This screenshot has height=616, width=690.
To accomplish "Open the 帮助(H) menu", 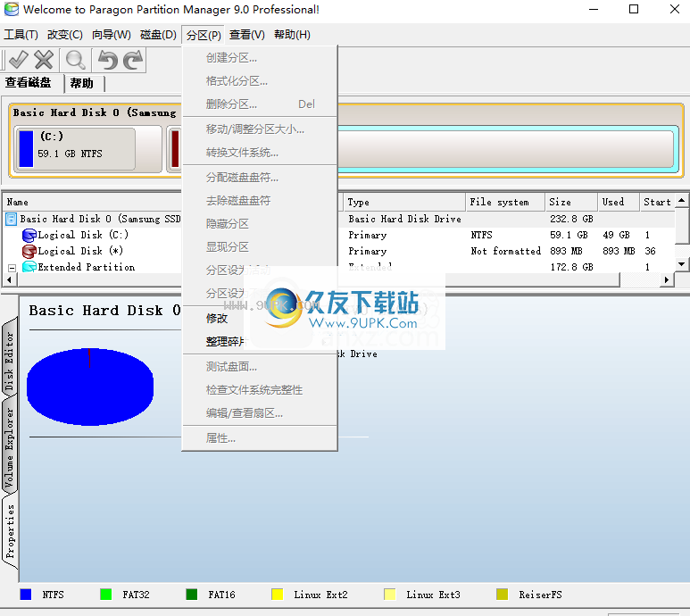I will (x=292, y=34).
